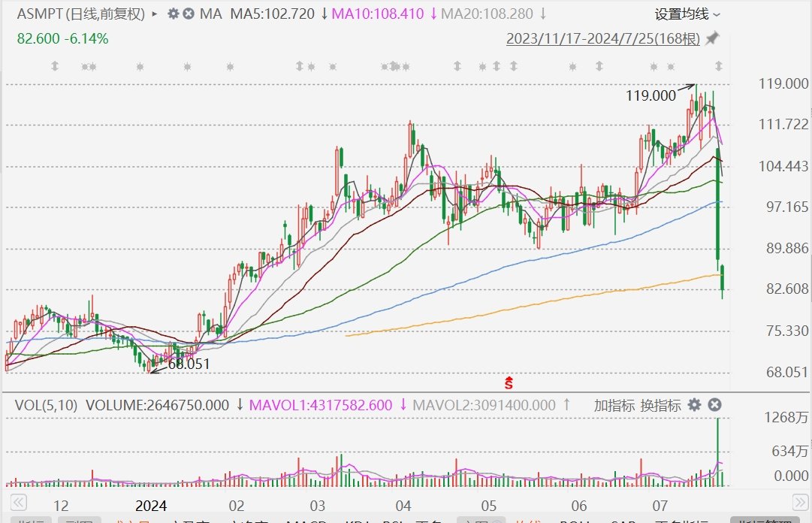812x523 pixels.
Task: Open the date range 2023/11/17-2024/7/25 selector
Action: point(602,38)
